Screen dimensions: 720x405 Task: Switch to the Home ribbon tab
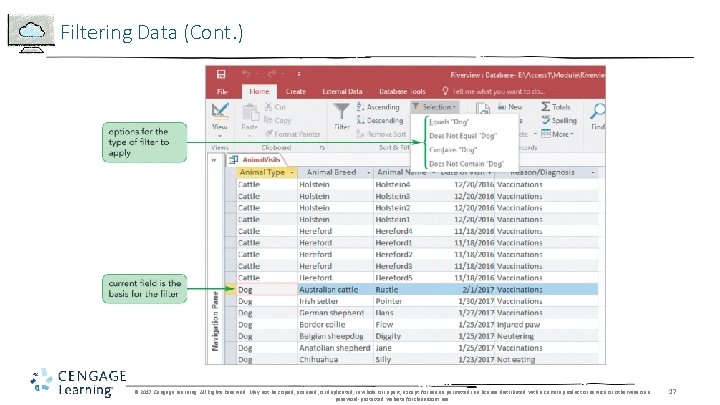pos(259,91)
